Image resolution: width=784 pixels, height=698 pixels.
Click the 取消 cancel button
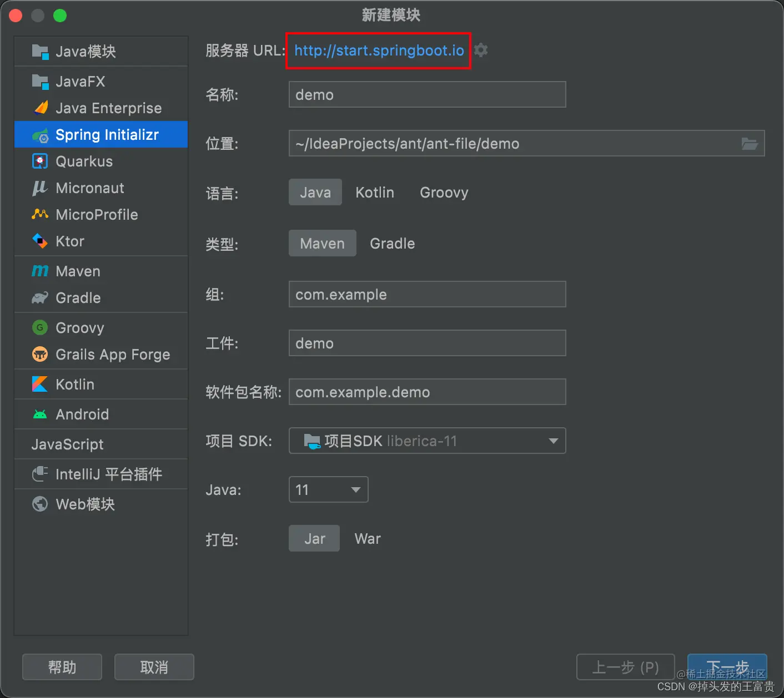pos(154,667)
